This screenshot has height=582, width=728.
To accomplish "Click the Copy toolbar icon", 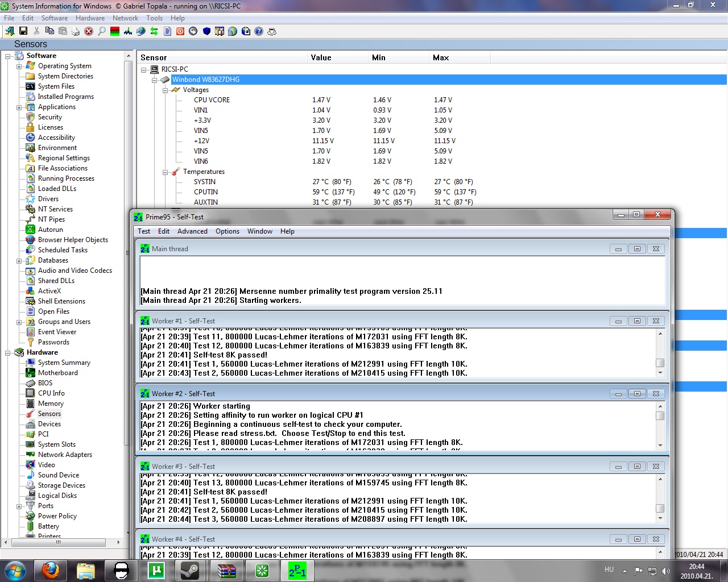I will 49,31.
